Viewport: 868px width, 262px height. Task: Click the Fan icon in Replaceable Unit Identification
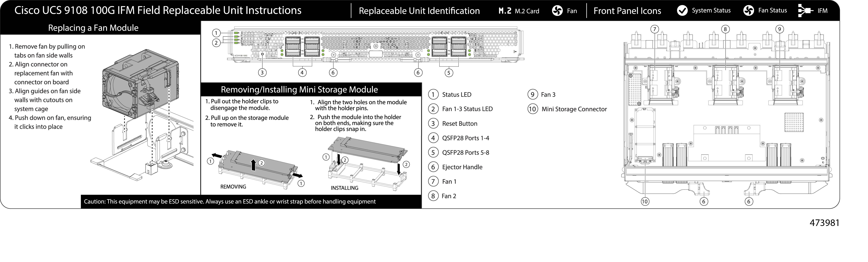coord(558,10)
